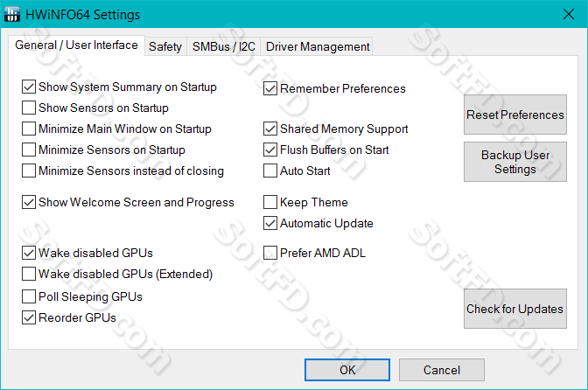This screenshot has height=390, width=588.
Task: Confirm settings with the OK button
Action: [347, 370]
